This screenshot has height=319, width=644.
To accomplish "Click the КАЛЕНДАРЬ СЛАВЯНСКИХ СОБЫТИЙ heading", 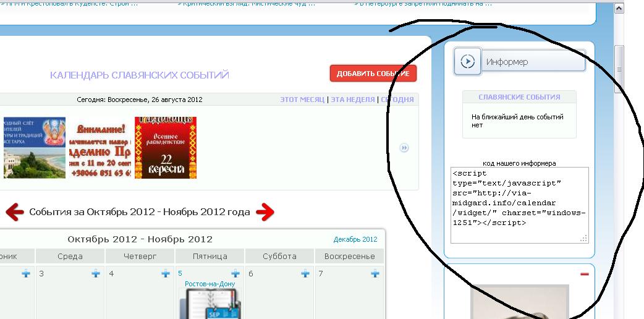I will (140, 75).
